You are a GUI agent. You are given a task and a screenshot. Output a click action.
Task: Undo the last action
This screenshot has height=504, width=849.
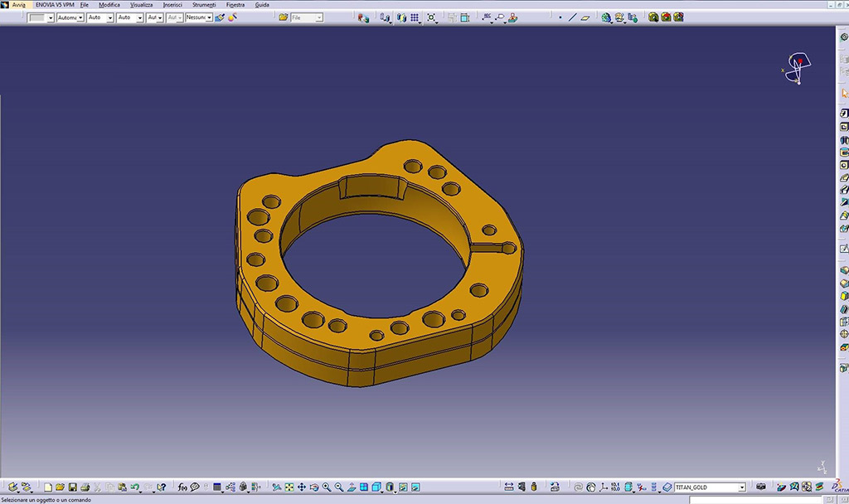(x=135, y=487)
